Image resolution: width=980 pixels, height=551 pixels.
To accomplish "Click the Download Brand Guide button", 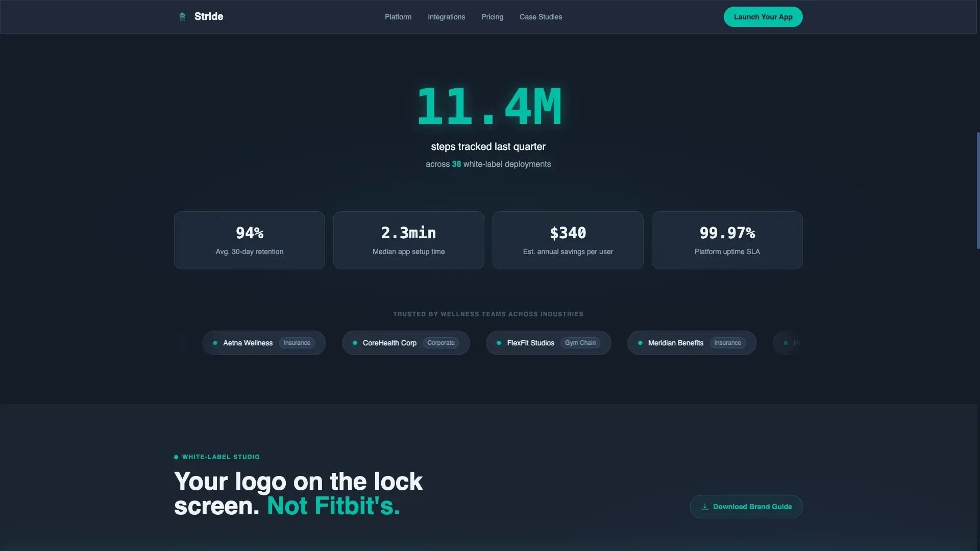I will pos(746,507).
